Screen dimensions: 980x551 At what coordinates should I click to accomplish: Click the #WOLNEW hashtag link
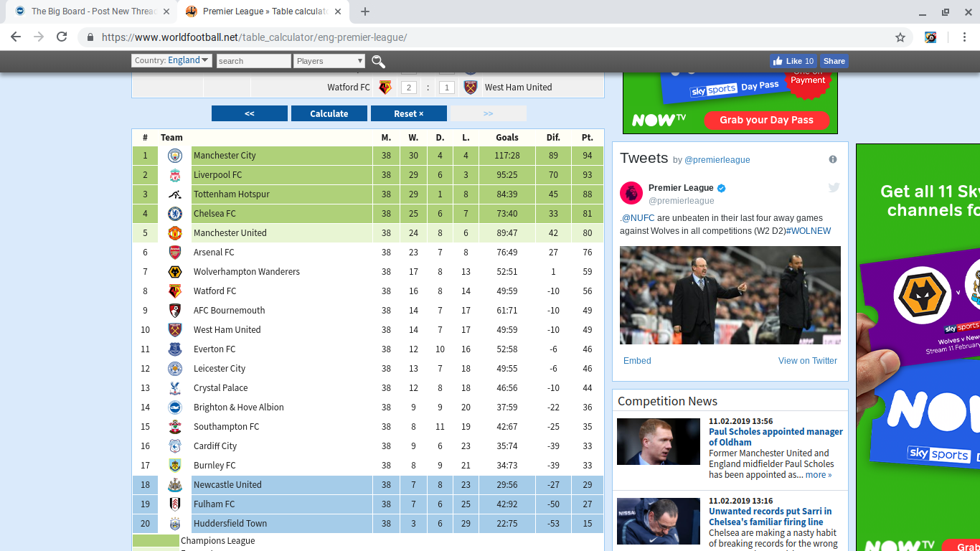(809, 231)
